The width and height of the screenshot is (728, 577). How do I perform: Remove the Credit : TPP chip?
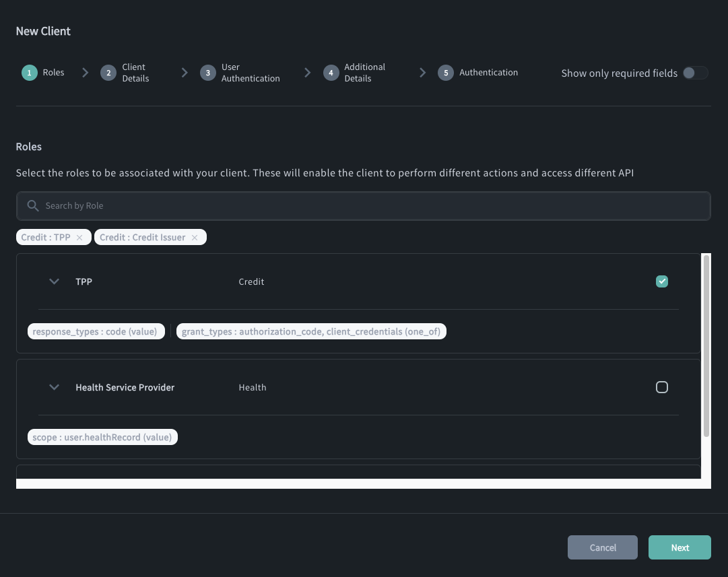(x=79, y=237)
